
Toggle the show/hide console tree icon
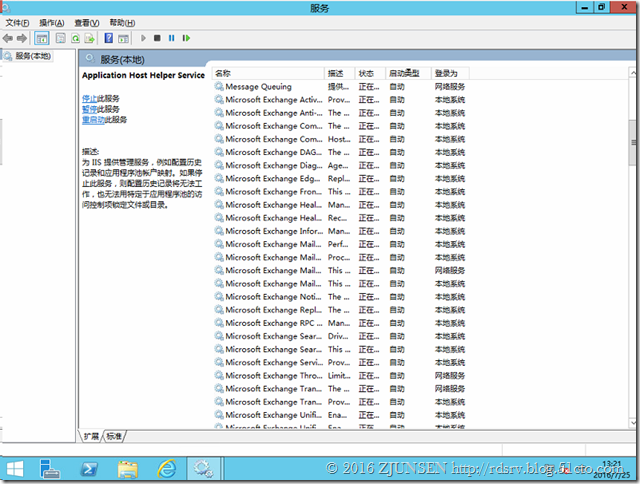click(x=42, y=38)
